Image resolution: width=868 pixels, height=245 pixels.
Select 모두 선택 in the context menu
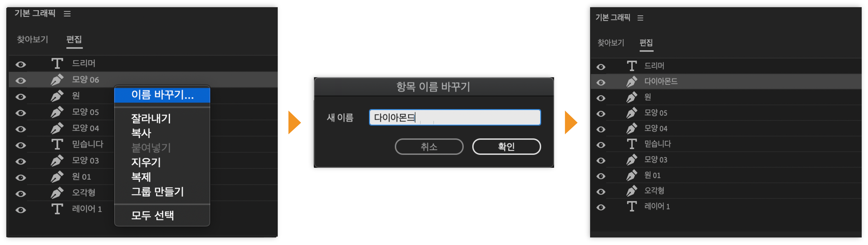pos(153,215)
